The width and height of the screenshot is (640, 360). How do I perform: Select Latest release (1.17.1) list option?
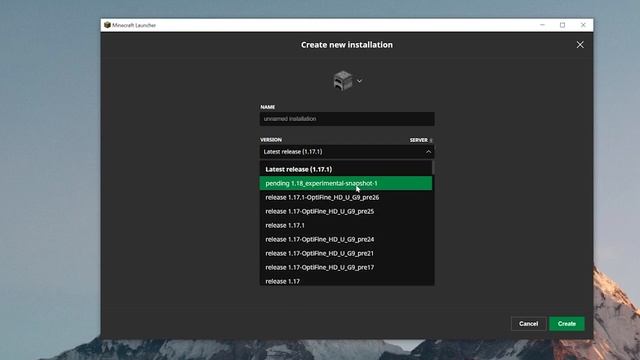click(x=345, y=169)
